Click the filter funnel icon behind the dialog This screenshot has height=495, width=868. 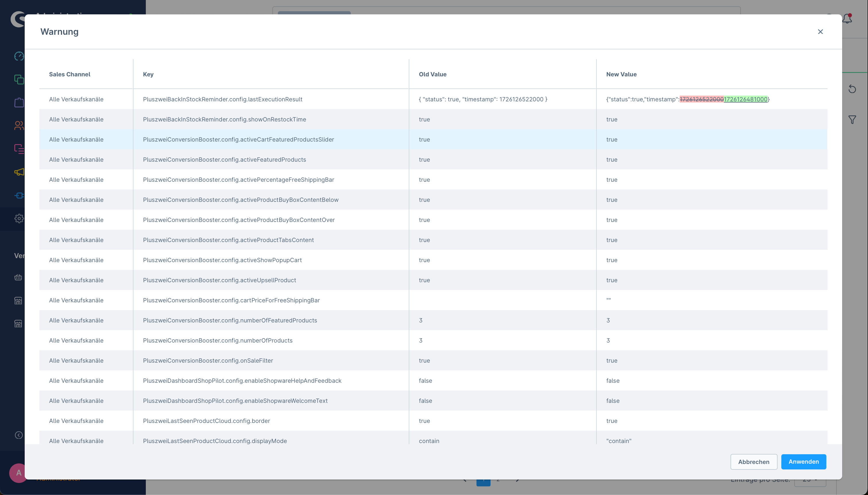(852, 120)
